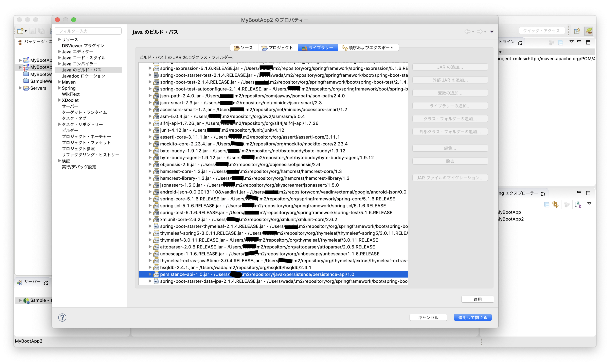Viewport: 610px width, 364px height.
Task: Click the help icon in the properties dialog
Action: [x=62, y=317]
